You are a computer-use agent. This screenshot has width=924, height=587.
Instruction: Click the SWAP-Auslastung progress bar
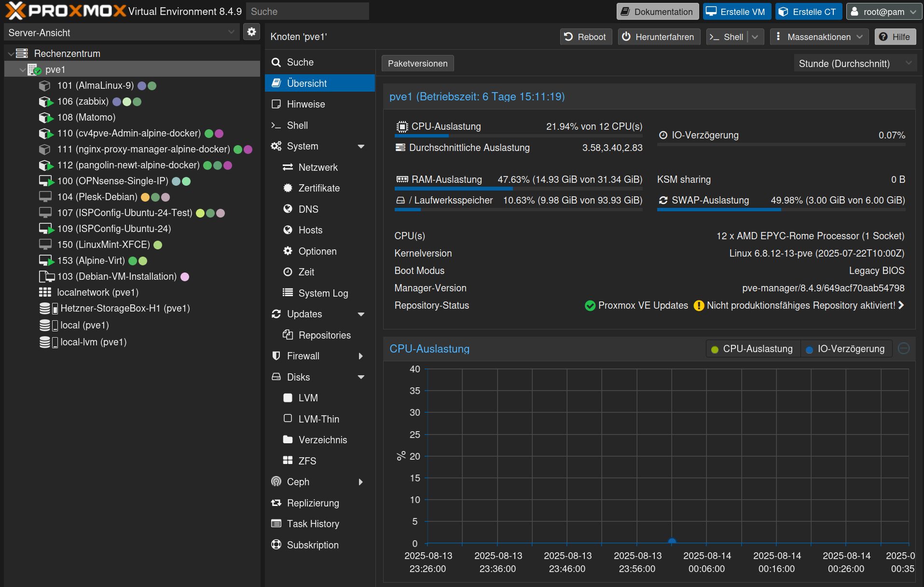tap(781, 209)
